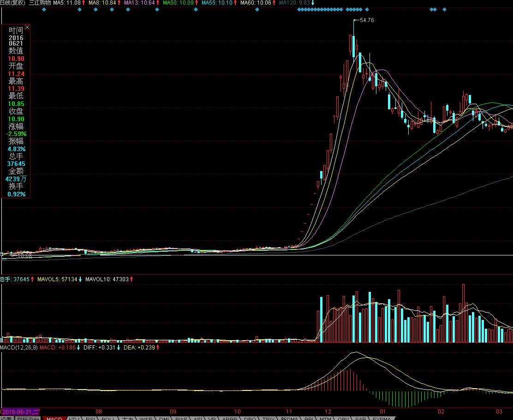Click the MAVOL5 down arrow icon
The height and width of the screenshot is (420, 513).
click(80, 279)
